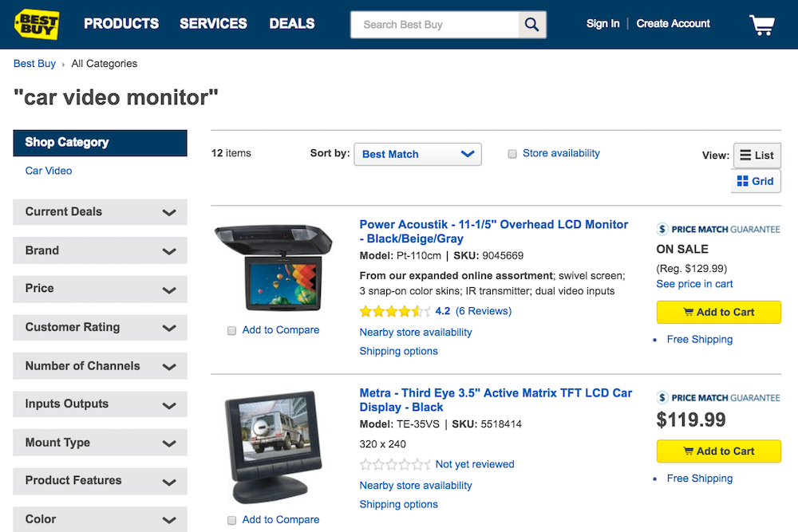Open the Products menu
Image resolution: width=798 pixels, height=532 pixels.
pos(121,24)
